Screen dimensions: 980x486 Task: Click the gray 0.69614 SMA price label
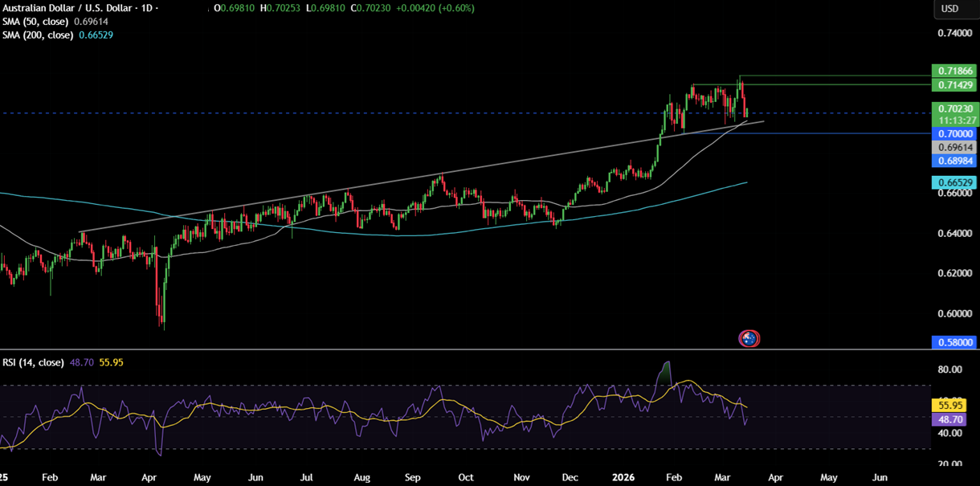(x=954, y=147)
